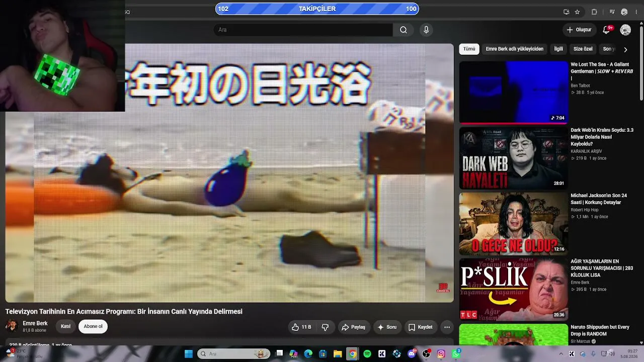Open Chrome's three-dot menu
This screenshot has width=644, height=362.
(636, 12)
